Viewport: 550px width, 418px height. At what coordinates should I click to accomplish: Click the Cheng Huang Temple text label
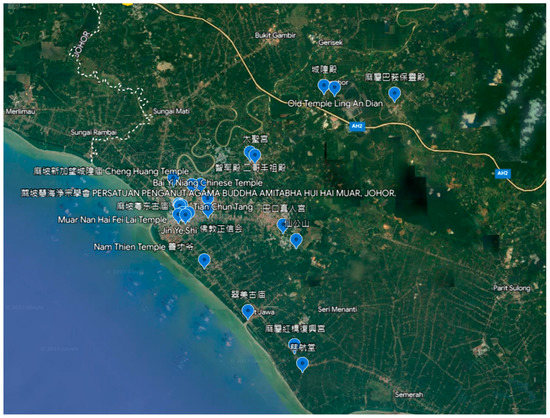tap(147, 171)
